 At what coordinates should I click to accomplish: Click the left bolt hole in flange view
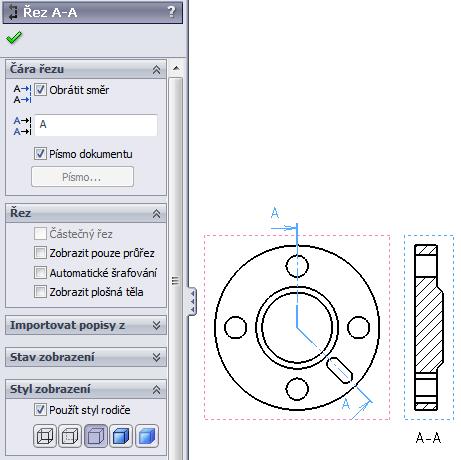pos(235,327)
